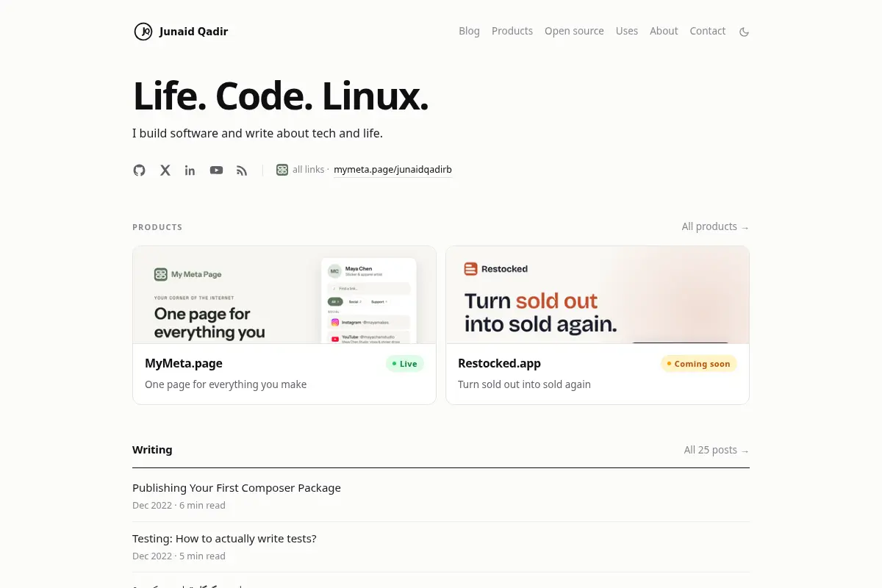Screen dimensions: 882x588
Task: Click the Junaid Qadir site title
Action: click(193, 32)
